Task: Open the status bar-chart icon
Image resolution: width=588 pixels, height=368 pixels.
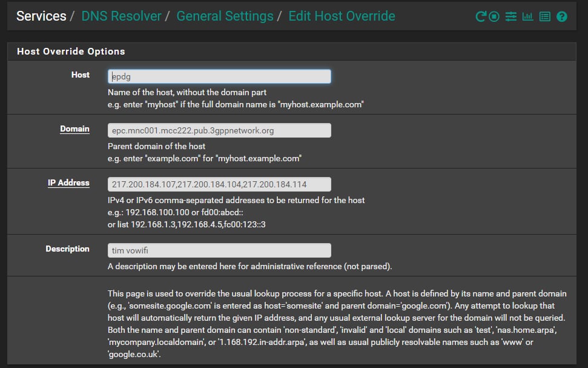Action: 527,16
